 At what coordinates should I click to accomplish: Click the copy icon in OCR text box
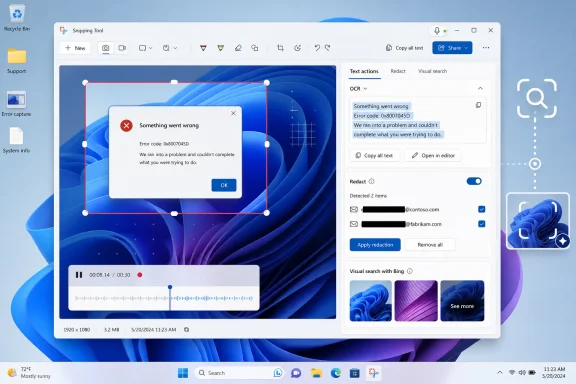tap(478, 105)
